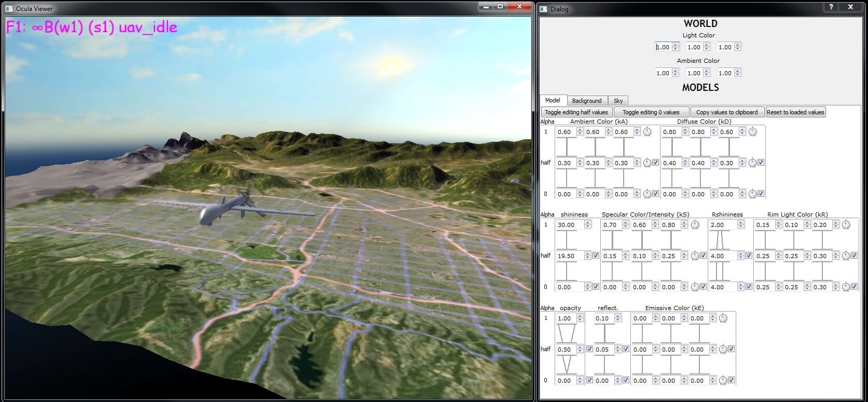Screen dimensions: 868x402
Task: Adjust the Diffuse Color alpha-1 dial
Action: point(752,132)
